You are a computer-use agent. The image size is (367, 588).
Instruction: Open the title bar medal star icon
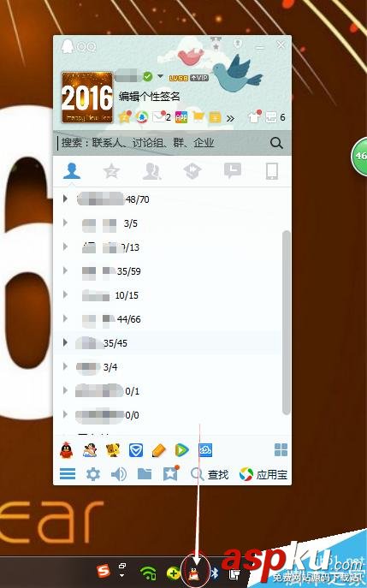pyautogui.click(x=216, y=44)
